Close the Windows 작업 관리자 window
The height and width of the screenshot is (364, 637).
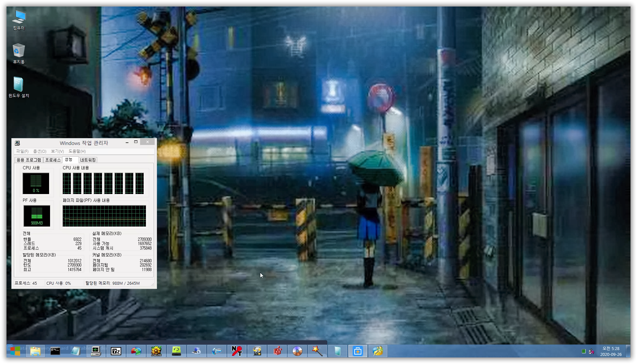148,142
